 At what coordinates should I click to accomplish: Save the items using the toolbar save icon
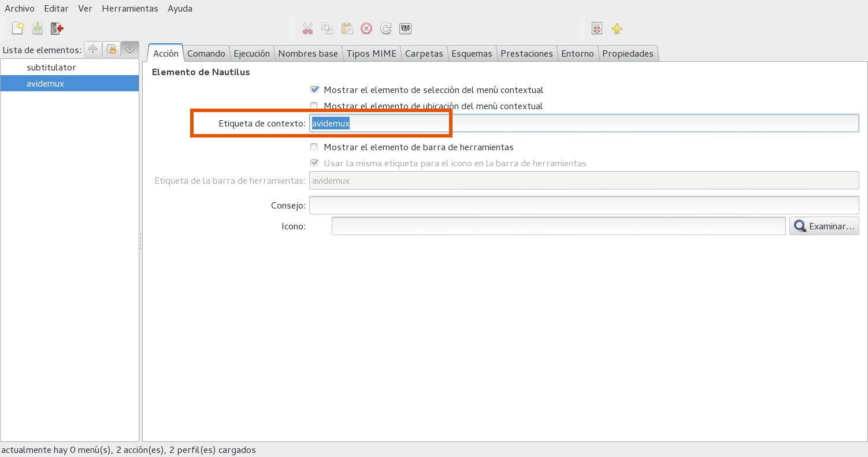38,28
